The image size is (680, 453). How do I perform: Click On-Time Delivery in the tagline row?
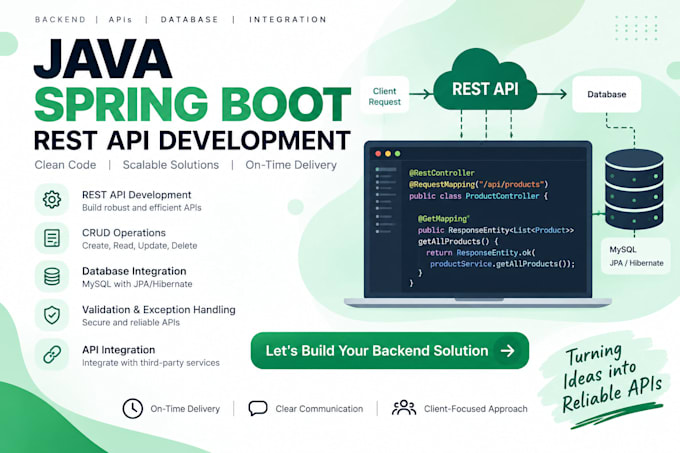[x=291, y=165]
